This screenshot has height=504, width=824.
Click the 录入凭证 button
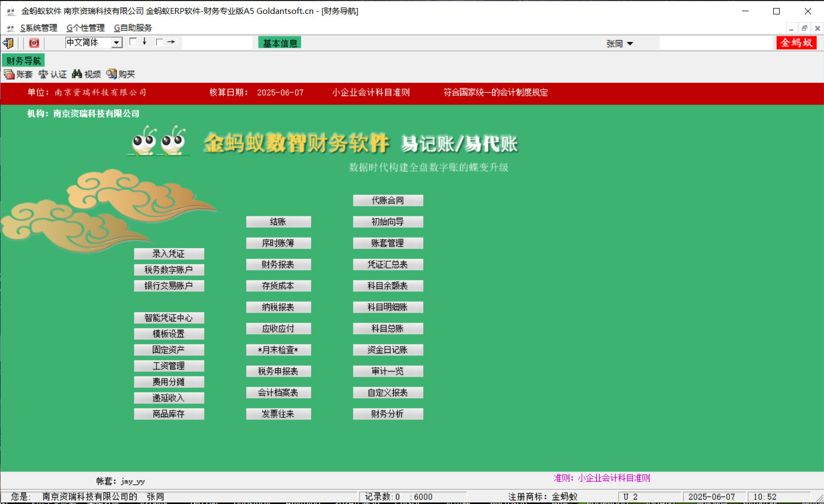point(169,254)
